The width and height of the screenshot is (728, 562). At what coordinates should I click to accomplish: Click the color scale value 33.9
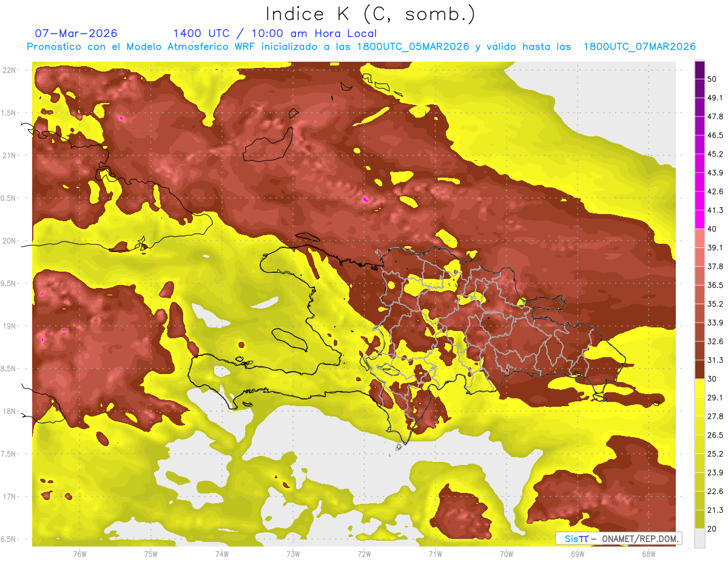coord(715,323)
